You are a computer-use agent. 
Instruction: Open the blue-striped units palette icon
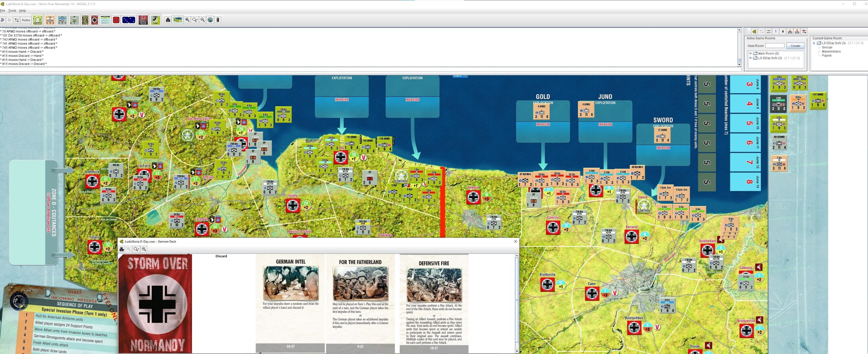tap(62, 20)
